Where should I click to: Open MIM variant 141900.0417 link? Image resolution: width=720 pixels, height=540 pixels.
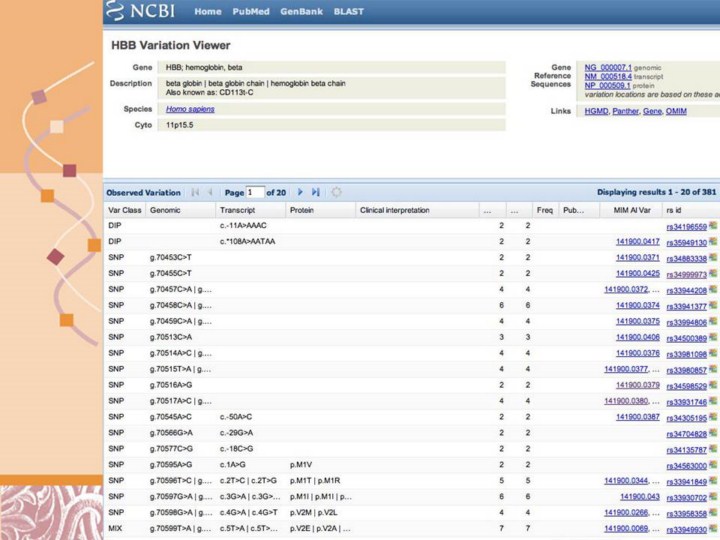pyautogui.click(x=638, y=242)
